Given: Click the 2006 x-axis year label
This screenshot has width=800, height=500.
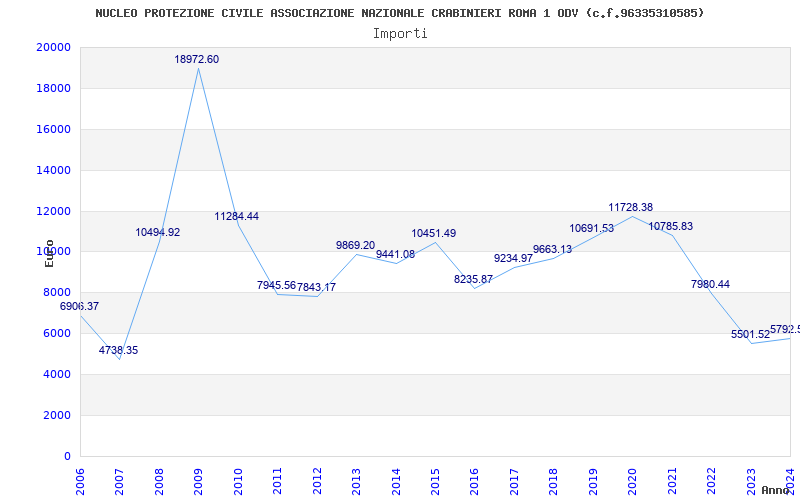Looking at the screenshot, I should click(x=80, y=482).
